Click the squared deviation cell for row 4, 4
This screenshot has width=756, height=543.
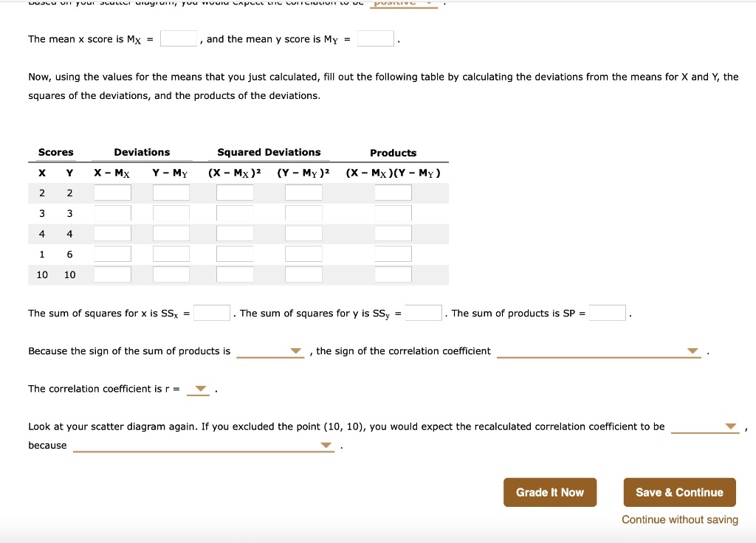click(234, 233)
